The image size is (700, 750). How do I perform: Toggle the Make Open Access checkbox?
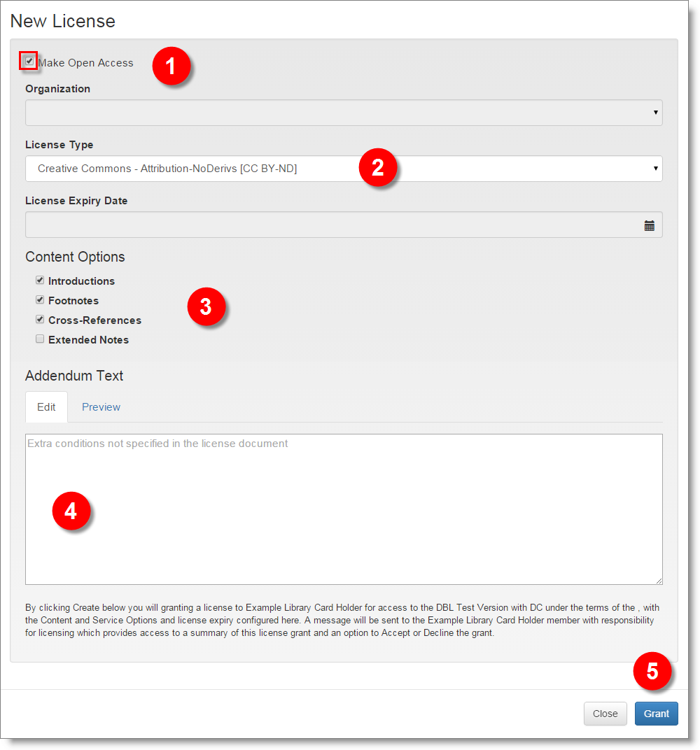pyautogui.click(x=29, y=61)
